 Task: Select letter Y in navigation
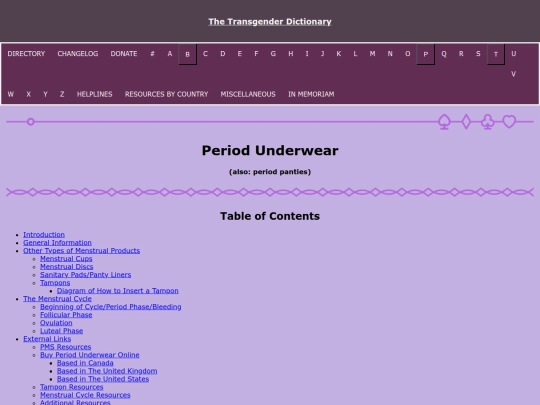pos(45,94)
